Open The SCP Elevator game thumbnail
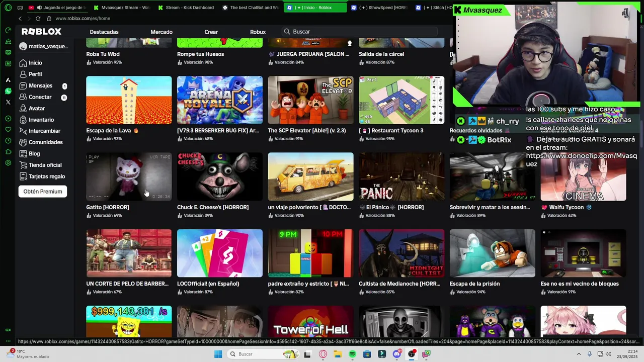The width and height of the screenshot is (644, 362). point(310,100)
